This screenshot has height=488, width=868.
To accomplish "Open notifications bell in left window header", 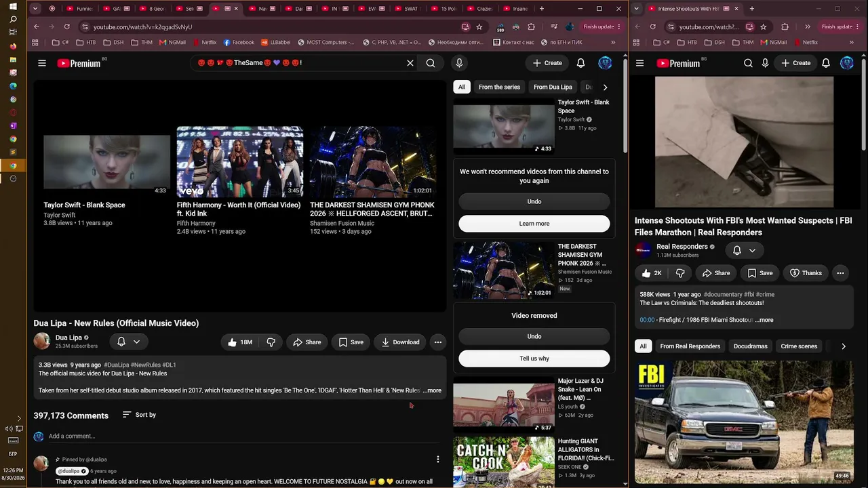I will [x=580, y=63].
